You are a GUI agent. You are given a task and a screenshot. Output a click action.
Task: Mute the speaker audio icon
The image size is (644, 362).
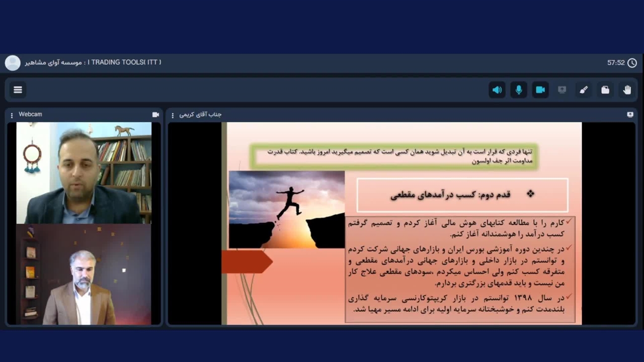pyautogui.click(x=497, y=90)
